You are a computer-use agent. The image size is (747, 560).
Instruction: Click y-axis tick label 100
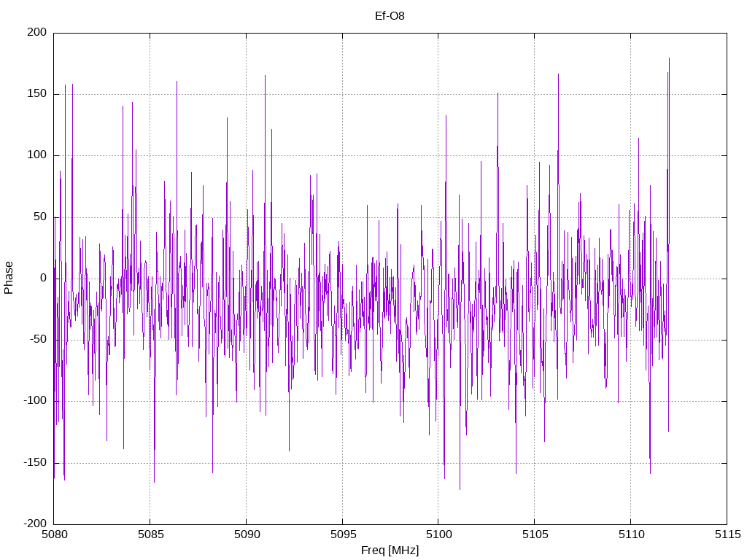[x=37, y=155]
